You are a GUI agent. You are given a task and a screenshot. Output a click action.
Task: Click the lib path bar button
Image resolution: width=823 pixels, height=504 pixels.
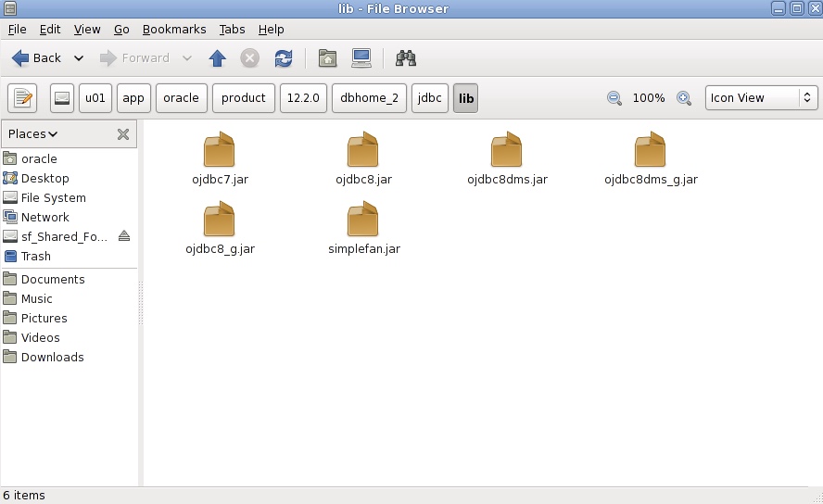click(x=465, y=98)
